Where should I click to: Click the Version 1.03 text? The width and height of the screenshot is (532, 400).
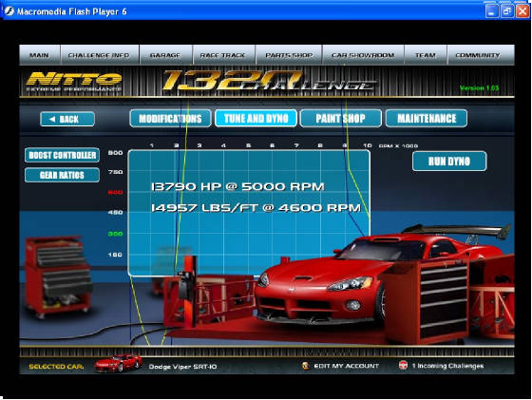479,87
